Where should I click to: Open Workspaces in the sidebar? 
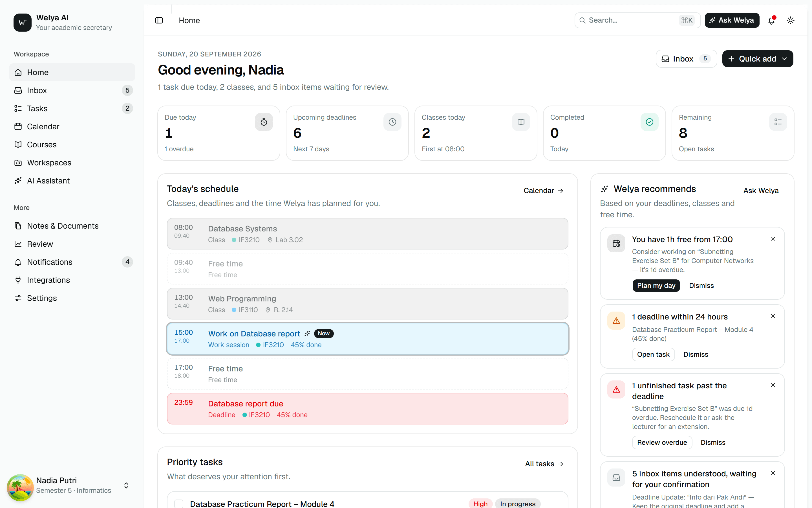(x=72, y=163)
